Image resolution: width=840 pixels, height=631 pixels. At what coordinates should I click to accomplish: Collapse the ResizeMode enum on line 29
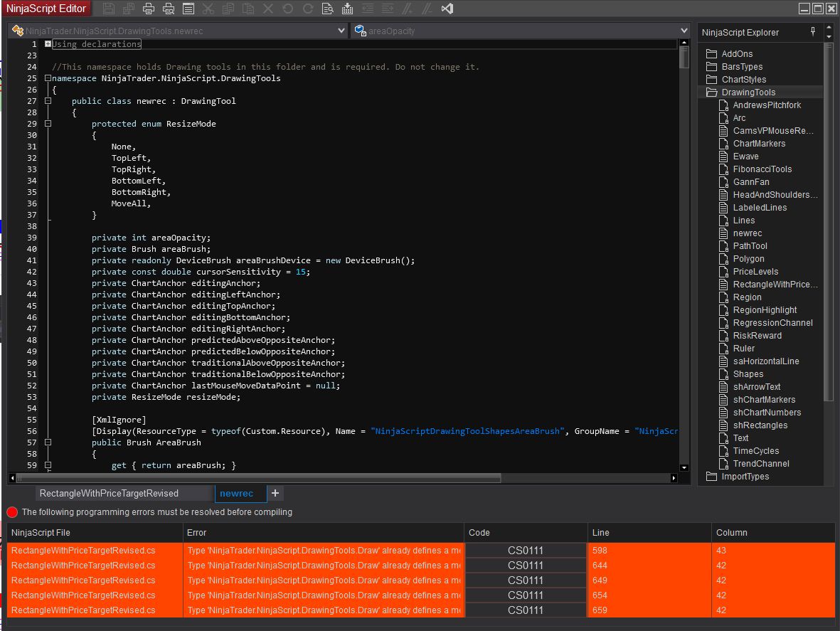pyautogui.click(x=48, y=124)
